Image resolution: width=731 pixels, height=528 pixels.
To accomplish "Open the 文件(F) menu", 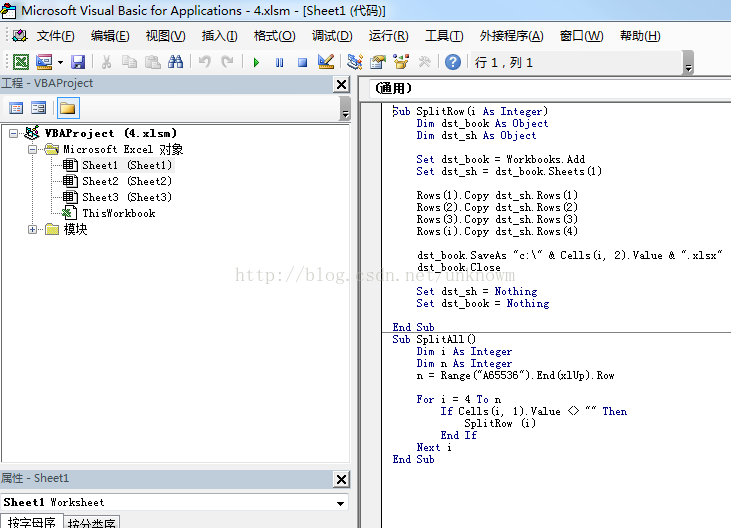I will (x=55, y=36).
